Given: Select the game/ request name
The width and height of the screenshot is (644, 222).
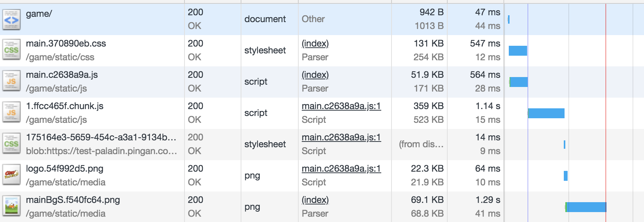Looking at the screenshot, I should 39,14.
